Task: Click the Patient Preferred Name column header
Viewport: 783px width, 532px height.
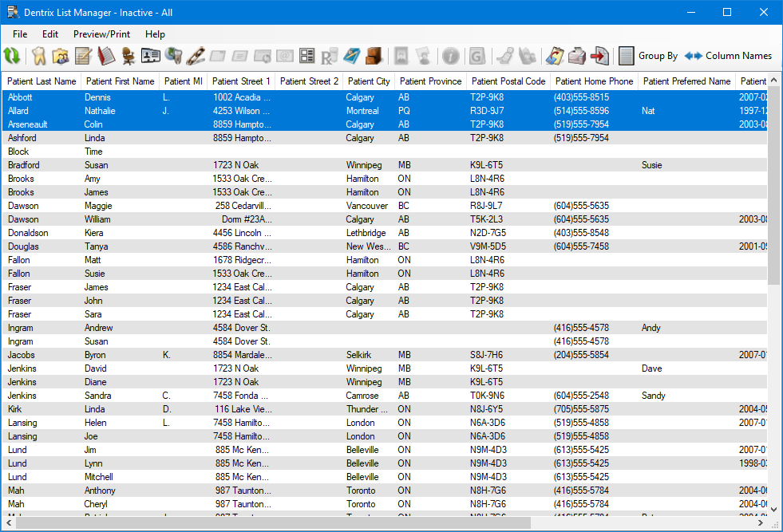Action: tap(687, 81)
